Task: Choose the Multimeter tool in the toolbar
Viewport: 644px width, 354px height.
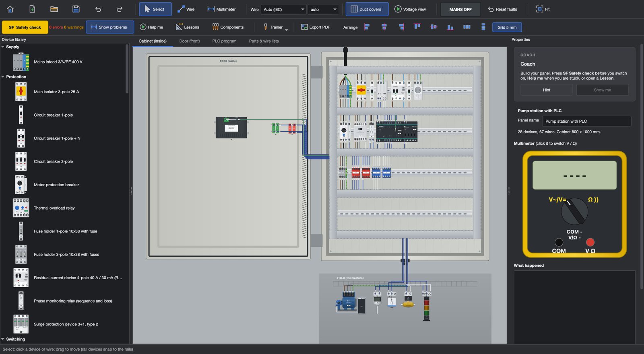Action: click(221, 9)
